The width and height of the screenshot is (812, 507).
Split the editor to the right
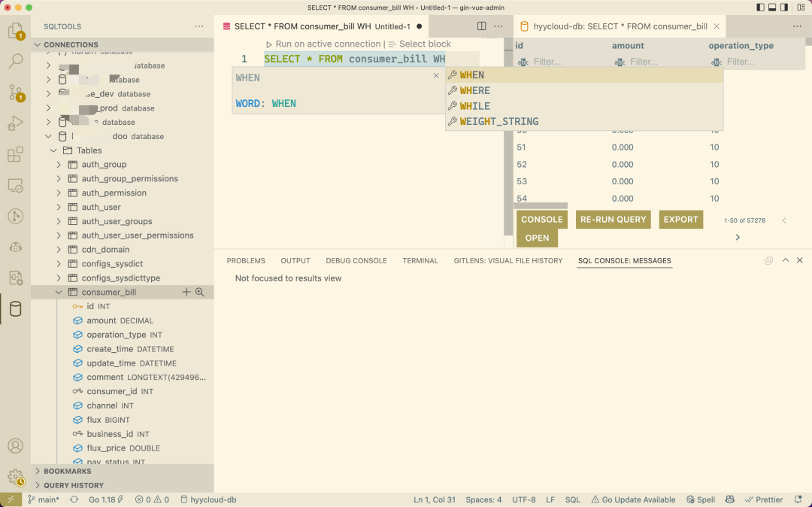pyautogui.click(x=482, y=26)
